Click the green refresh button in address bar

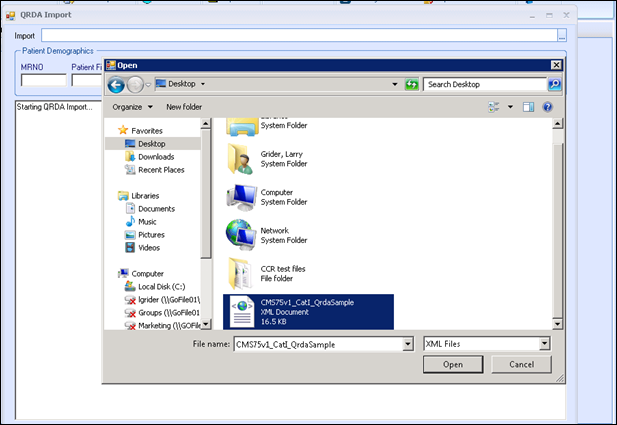[x=411, y=84]
